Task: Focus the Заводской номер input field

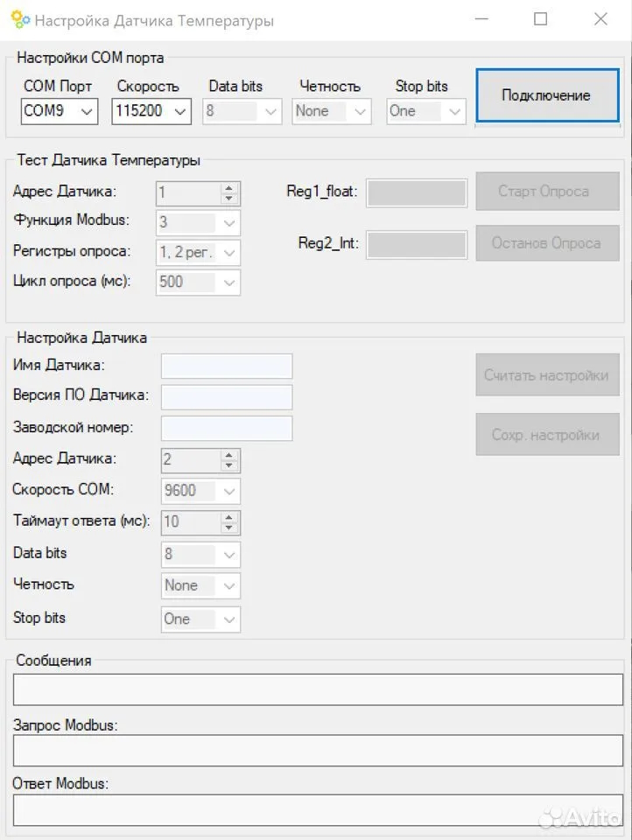Action: click(227, 428)
